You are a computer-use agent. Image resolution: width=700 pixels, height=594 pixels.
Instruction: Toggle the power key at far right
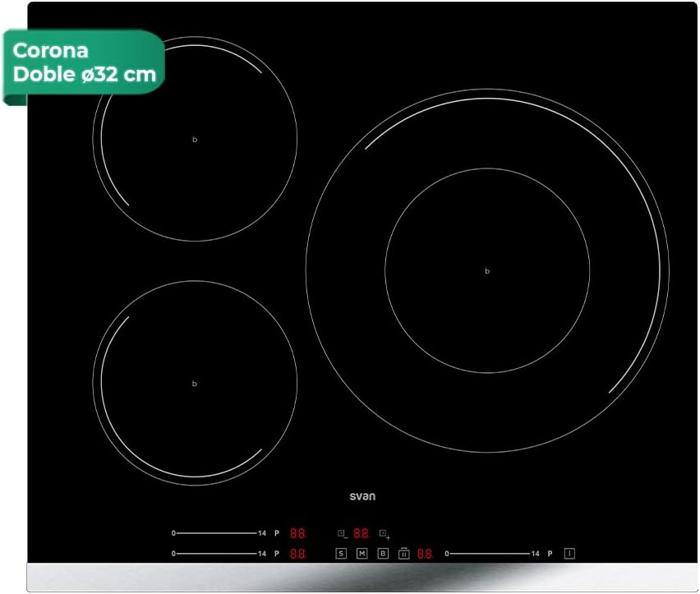(569, 554)
